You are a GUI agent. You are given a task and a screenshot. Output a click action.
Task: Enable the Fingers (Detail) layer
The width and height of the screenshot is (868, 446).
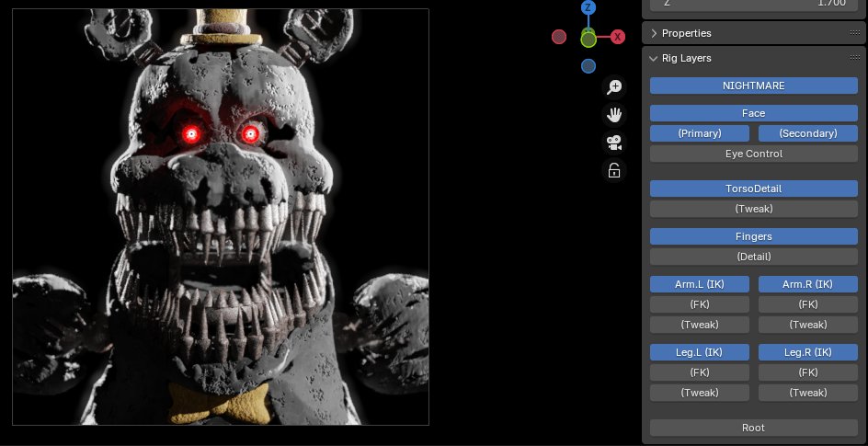(x=753, y=257)
